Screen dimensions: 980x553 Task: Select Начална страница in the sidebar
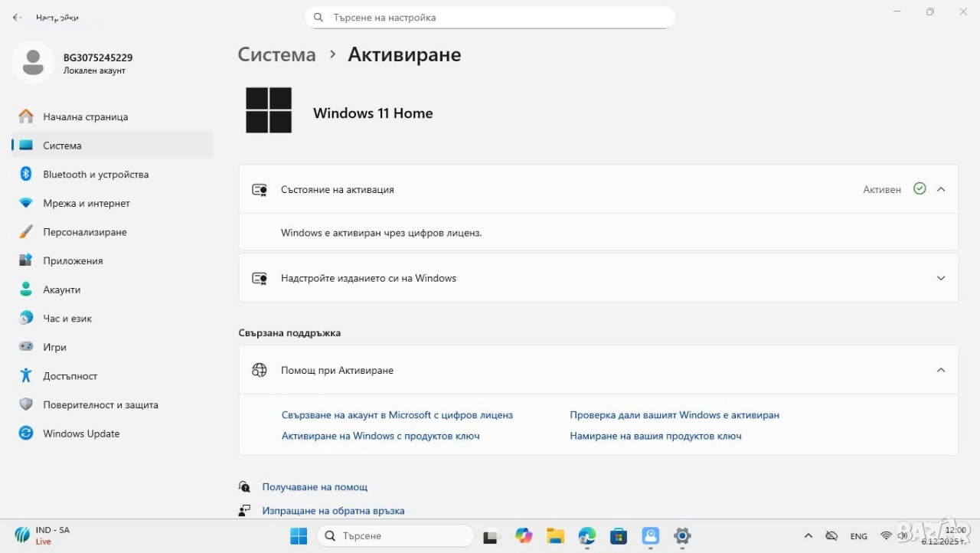tap(85, 117)
